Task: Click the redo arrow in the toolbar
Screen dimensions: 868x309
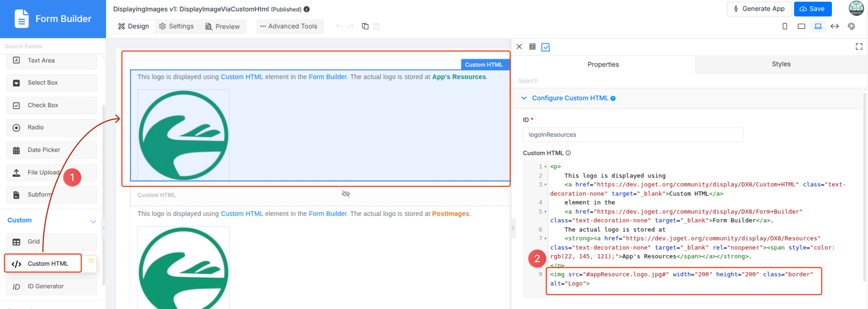Action: [350, 26]
